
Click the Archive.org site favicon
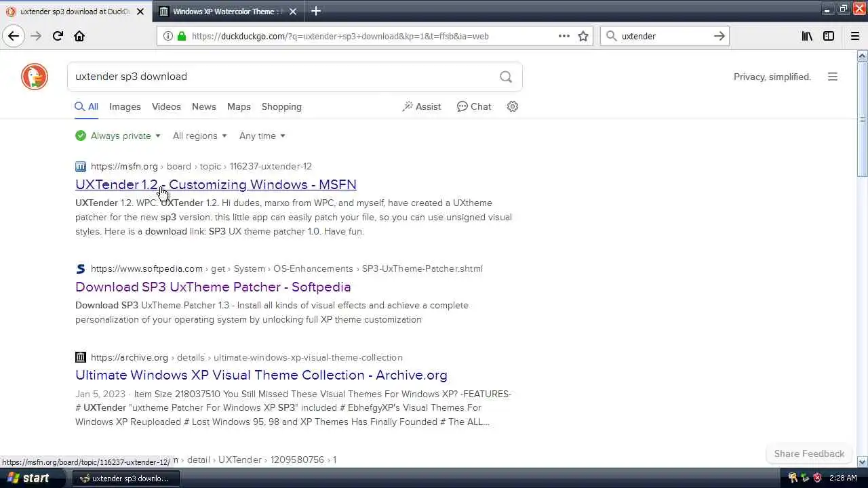(81, 357)
